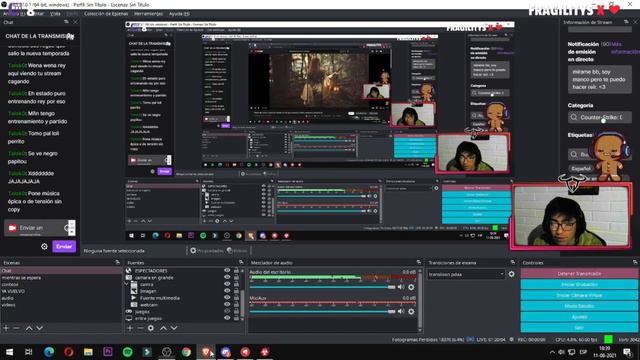This screenshot has width=640, height=360.
Task: Move the source down in Fuentes toolbar
Action: (174, 328)
